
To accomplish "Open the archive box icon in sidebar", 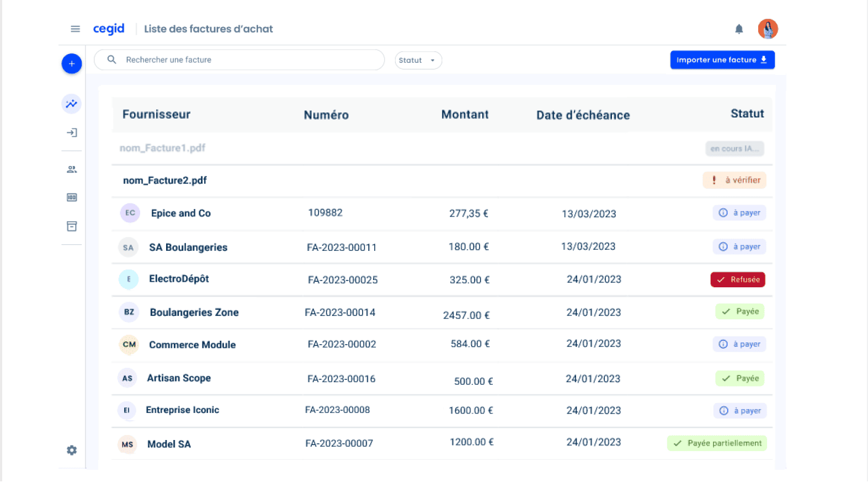I will [x=72, y=227].
